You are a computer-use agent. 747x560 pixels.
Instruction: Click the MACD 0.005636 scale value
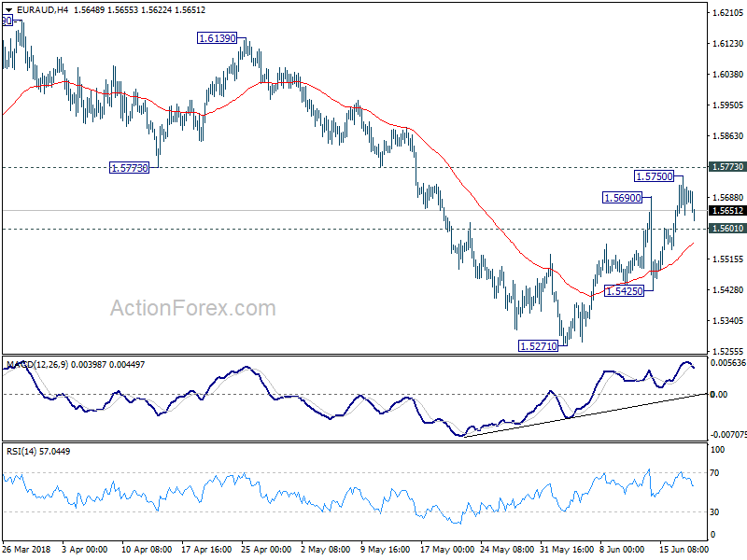(x=727, y=363)
